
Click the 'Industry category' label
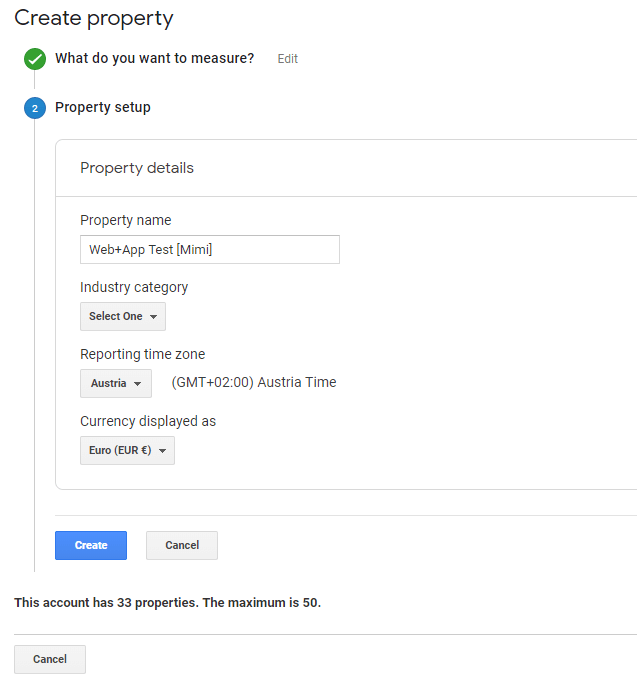(x=134, y=287)
